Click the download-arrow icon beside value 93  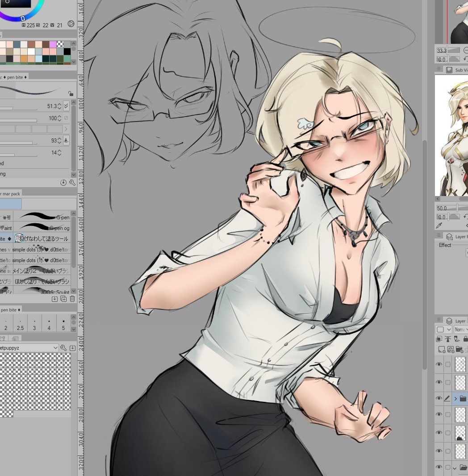pyautogui.click(x=66, y=140)
